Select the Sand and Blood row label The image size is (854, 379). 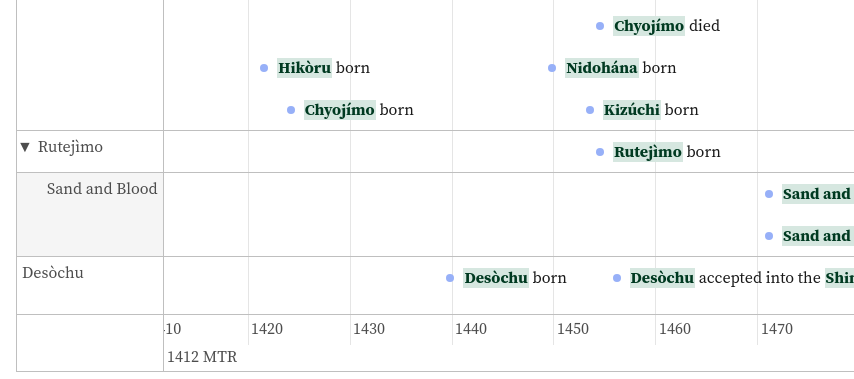click(x=102, y=189)
